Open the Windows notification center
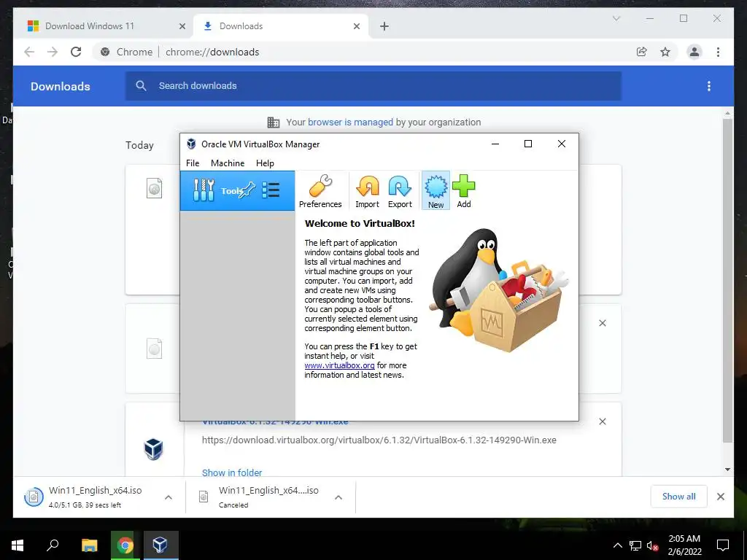This screenshot has height=560, width=747. click(723, 545)
